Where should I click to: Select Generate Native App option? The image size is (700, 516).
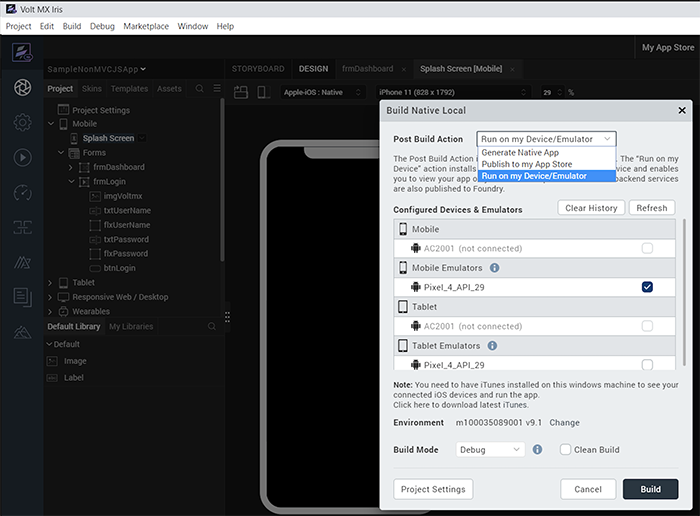[519, 153]
